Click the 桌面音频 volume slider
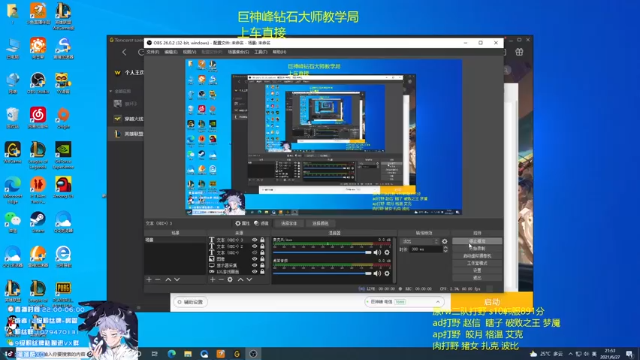640x360 pixels. pos(322,273)
